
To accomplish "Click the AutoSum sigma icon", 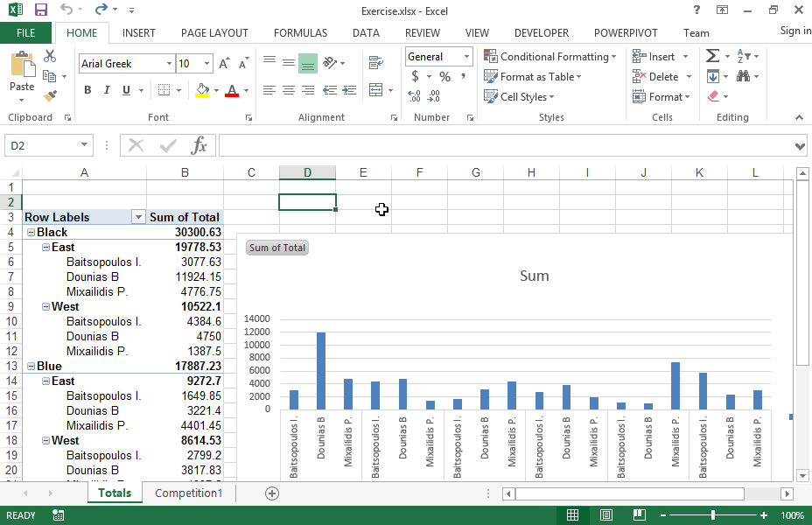I will coord(712,56).
